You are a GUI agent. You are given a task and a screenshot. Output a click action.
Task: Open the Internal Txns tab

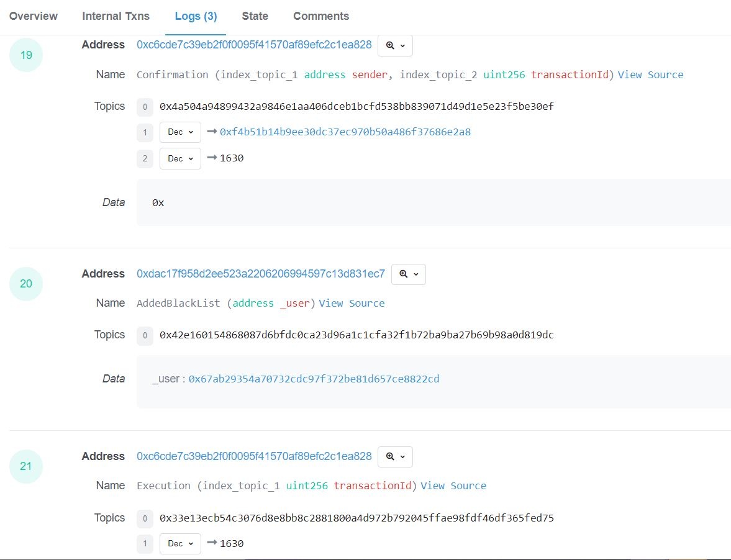(116, 16)
